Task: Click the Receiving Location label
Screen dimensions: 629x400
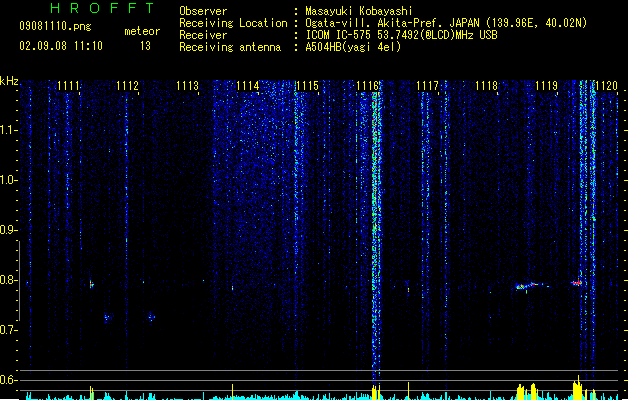Action: coord(233,23)
